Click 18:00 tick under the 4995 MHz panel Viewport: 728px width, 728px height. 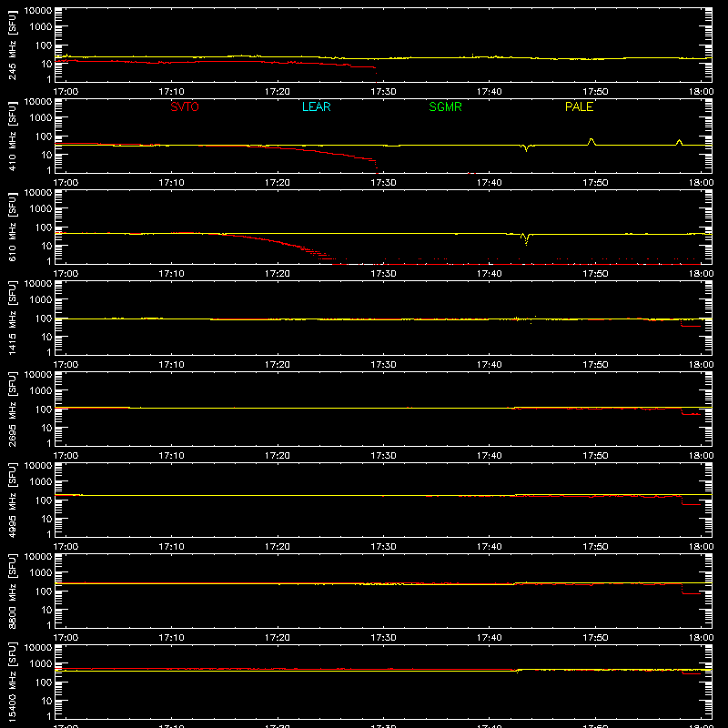(701, 547)
